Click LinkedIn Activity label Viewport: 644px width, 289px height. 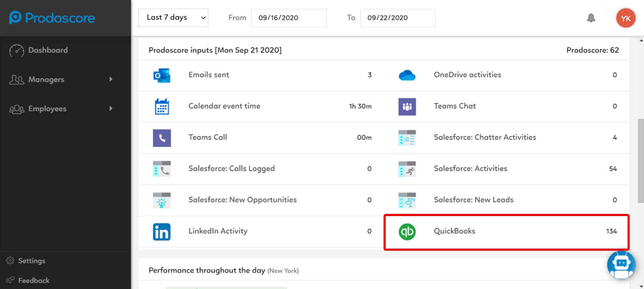click(218, 231)
